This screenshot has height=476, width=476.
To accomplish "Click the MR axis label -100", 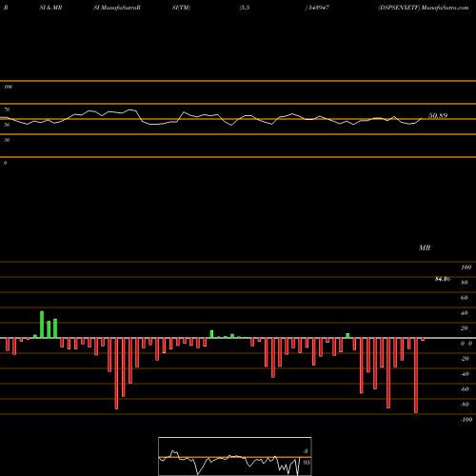I will 466,420.
